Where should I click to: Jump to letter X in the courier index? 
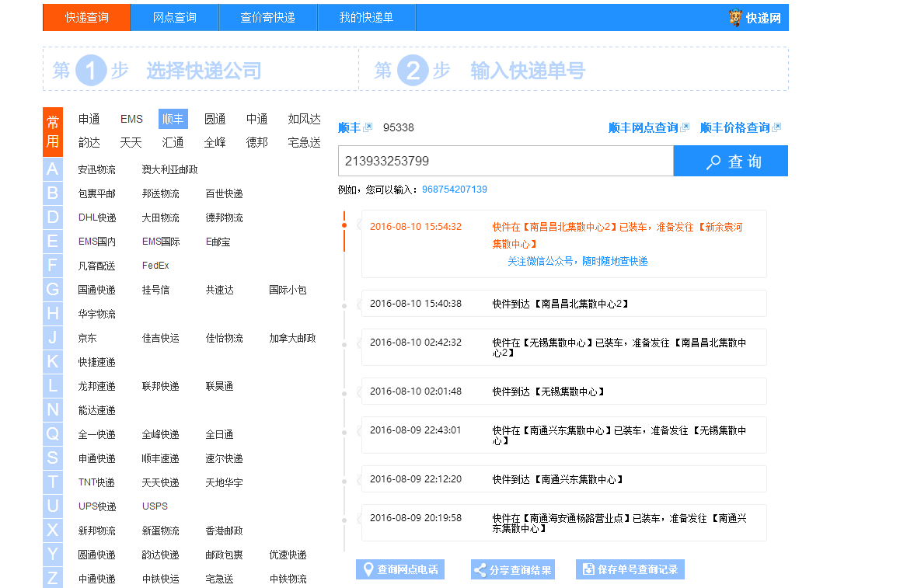(x=53, y=531)
